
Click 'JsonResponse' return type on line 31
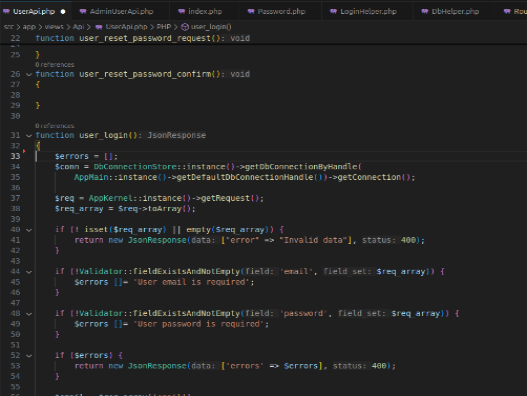[x=177, y=135]
